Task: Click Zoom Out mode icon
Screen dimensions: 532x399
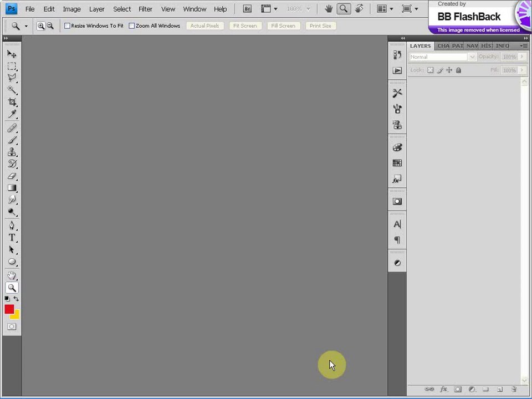Action: coord(50,26)
